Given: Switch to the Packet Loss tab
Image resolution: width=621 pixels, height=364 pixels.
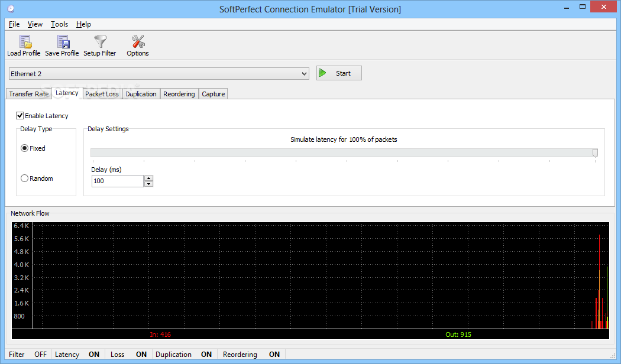Looking at the screenshot, I should (102, 94).
